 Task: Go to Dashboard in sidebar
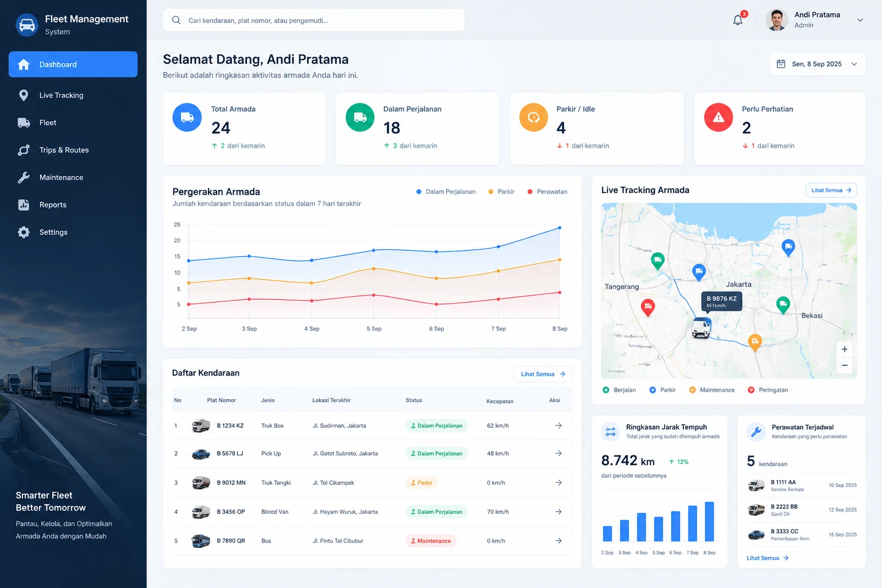tap(73, 64)
